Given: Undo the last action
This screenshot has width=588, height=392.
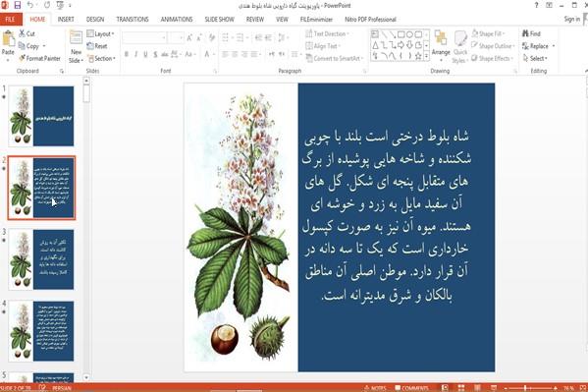Looking at the screenshot, I should click(30, 5).
